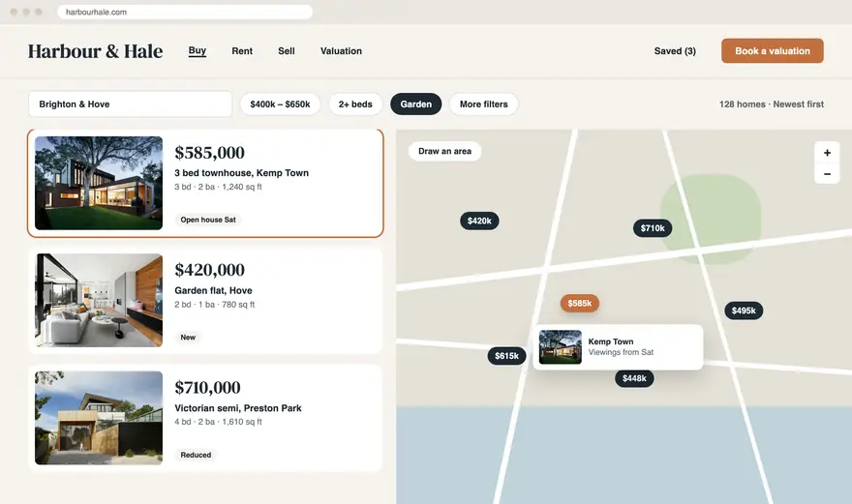This screenshot has height=504, width=852.
Task: Open the $585,000 townhouse photo
Action: tap(99, 183)
